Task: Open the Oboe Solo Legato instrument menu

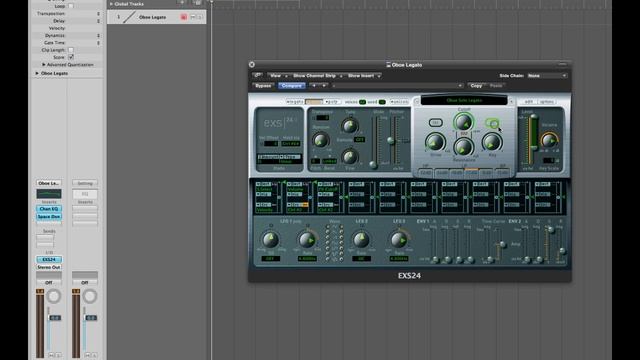Action: [x=464, y=100]
